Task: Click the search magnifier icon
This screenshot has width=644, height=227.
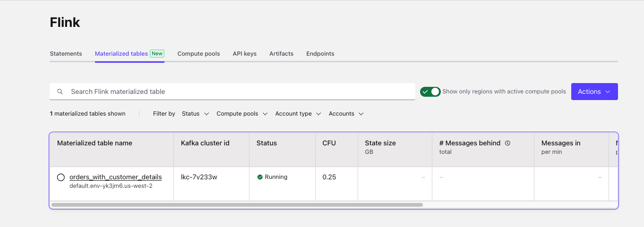Action: point(60,92)
